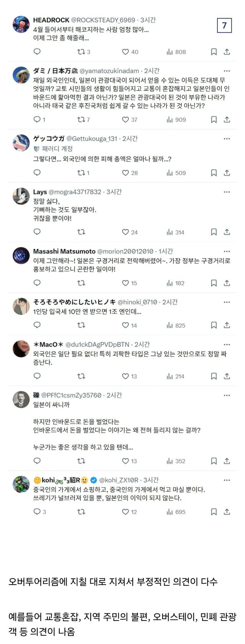The image size is (245, 644).
Task: Reply to HEADROCK's tweet
Action: (37, 52)
